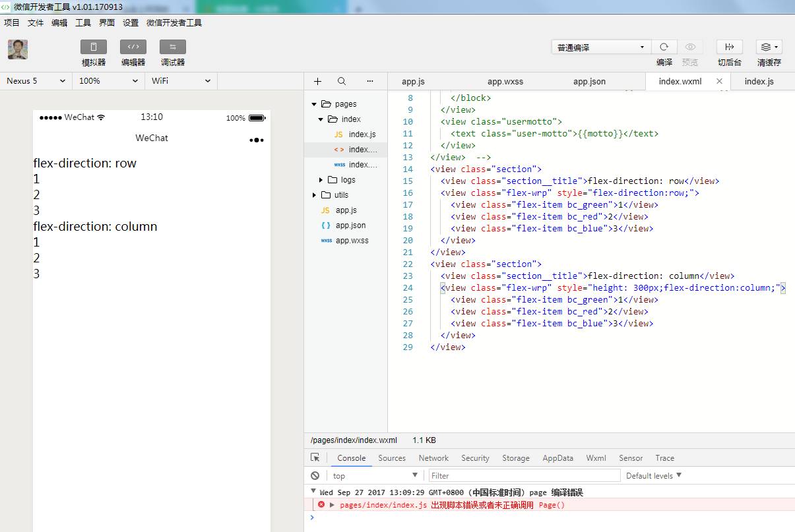Switch to the app.wxss editor tab
795x532 pixels.
(505, 81)
